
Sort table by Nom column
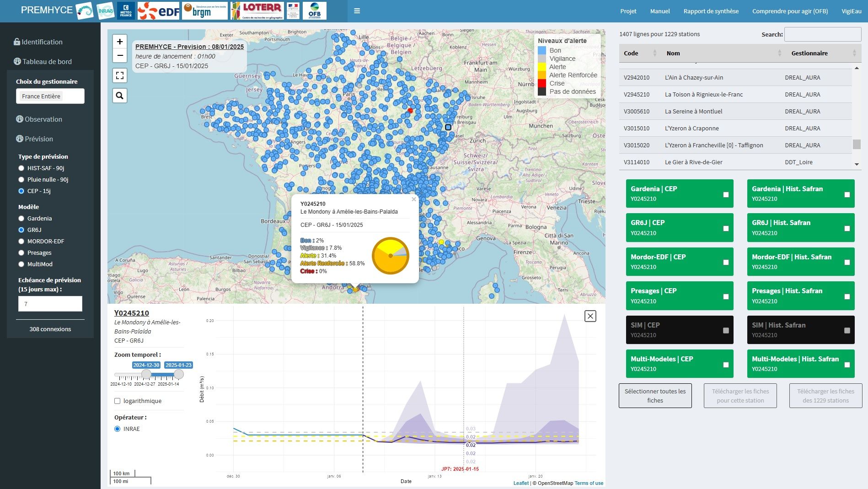tap(723, 53)
